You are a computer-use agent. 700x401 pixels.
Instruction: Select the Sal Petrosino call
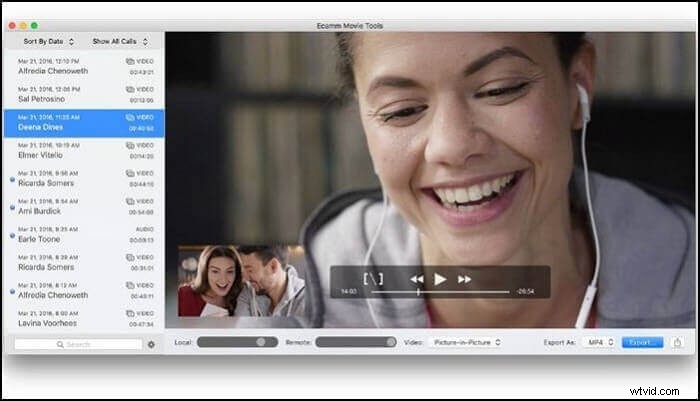(84, 95)
